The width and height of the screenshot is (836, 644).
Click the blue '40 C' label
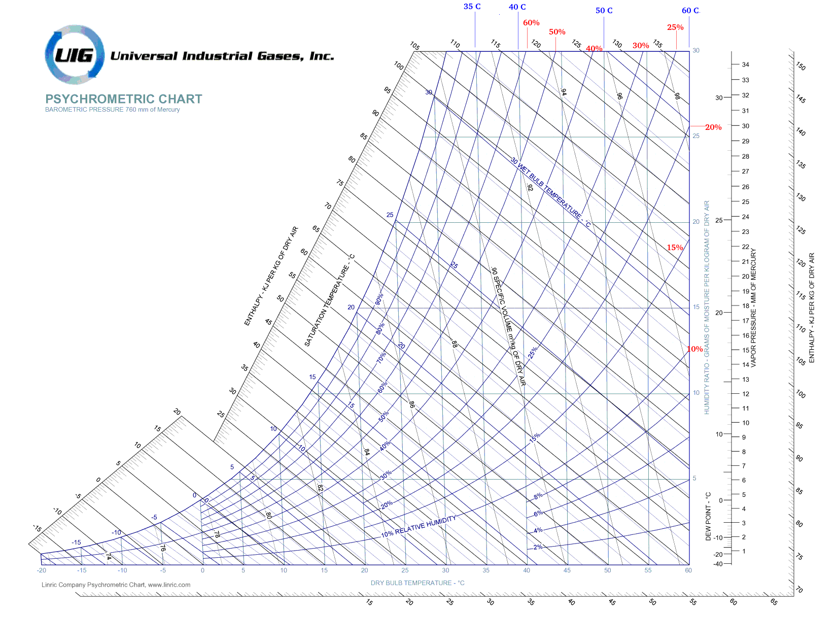point(517,7)
